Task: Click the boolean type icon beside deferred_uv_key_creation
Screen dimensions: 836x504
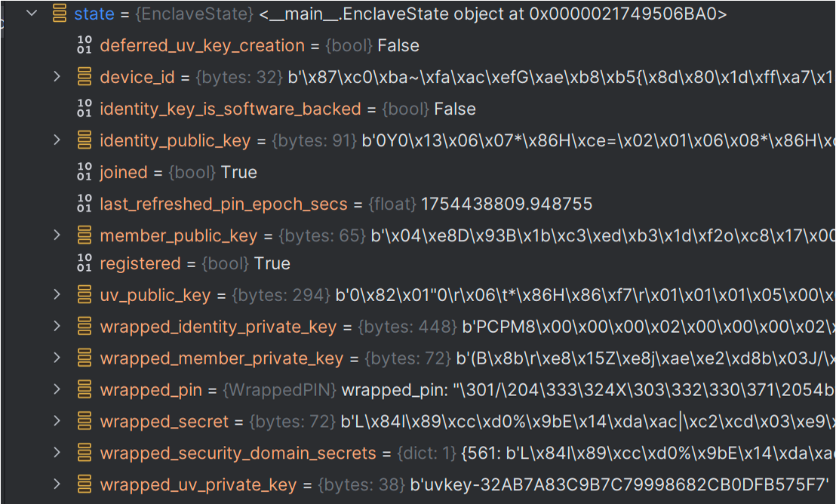Action: (x=84, y=45)
